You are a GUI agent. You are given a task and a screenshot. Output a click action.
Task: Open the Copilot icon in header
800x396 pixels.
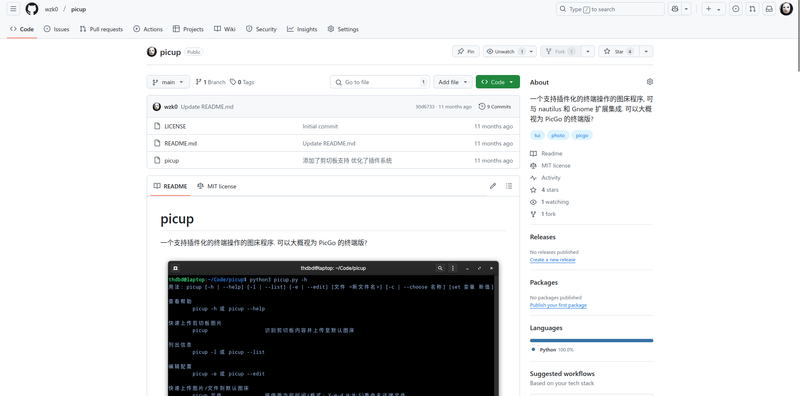(675, 9)
